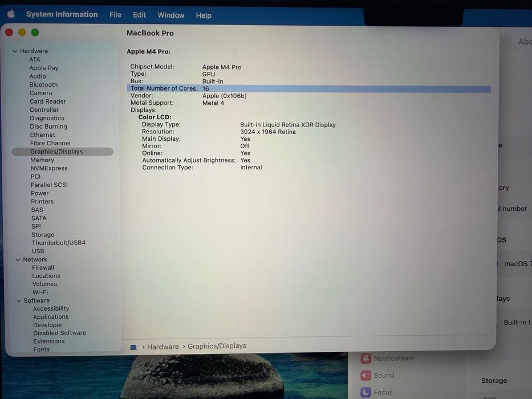Click the Chipset Model value Apple M4 Pro
The width and height of the screenshot is (532, 399).
pyautogui.click(x=222, y=67)
